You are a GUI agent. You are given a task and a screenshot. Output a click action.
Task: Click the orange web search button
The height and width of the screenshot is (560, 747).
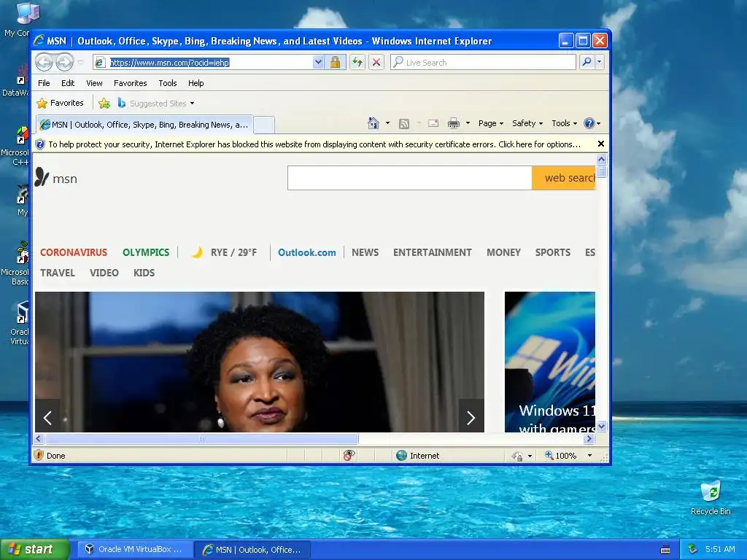point(564,178)
